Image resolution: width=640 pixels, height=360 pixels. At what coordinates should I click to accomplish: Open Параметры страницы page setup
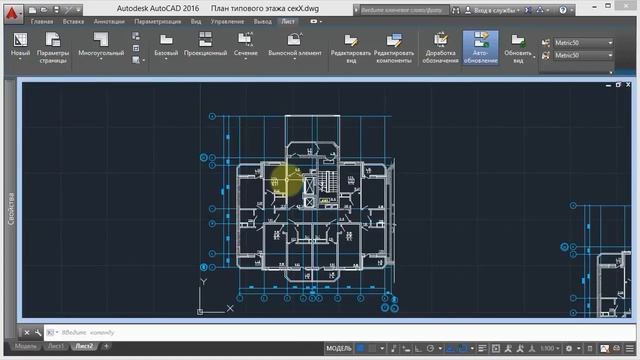point(53,40)
